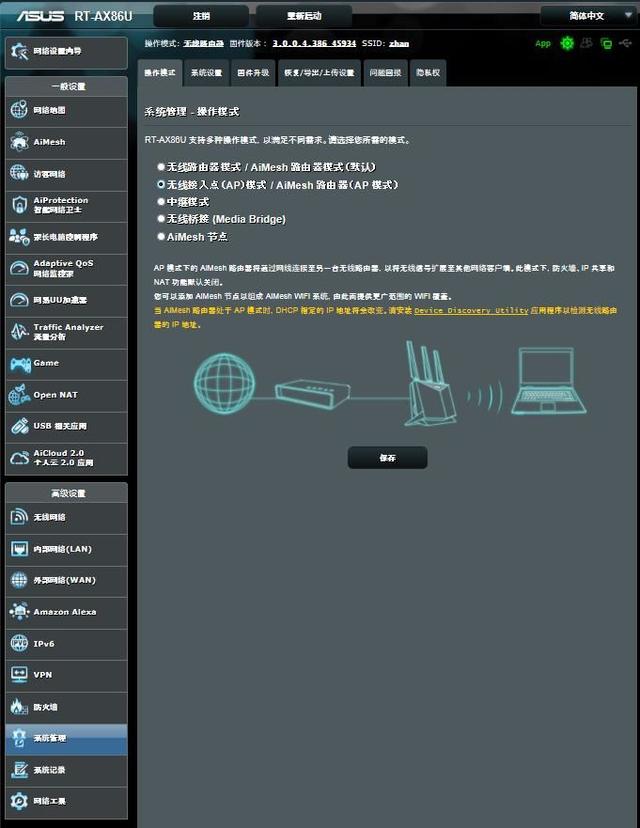Click the router illustration in diagram
This screenshot has width=640, height=828.
pos(430,383)
